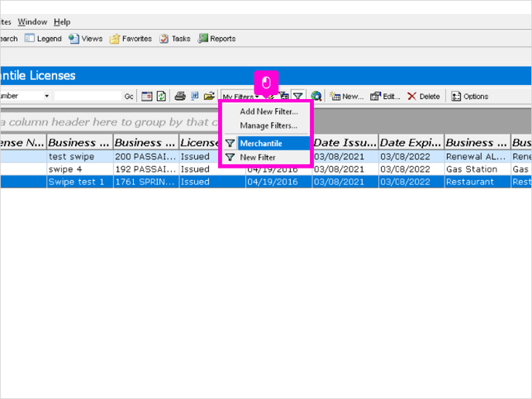Click the funnel icon beside Merchantile
This screenshot has height=399, width=532.
[x=230, y=143]
